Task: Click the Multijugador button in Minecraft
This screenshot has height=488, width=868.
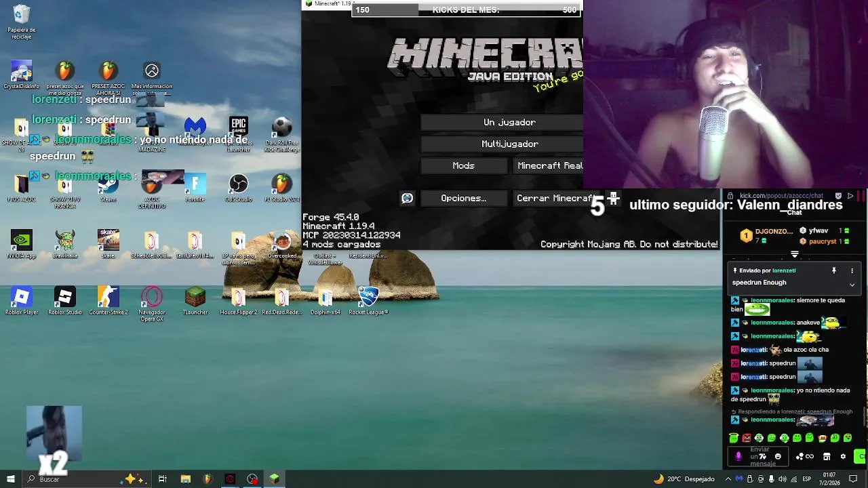Action: (502, 144)
